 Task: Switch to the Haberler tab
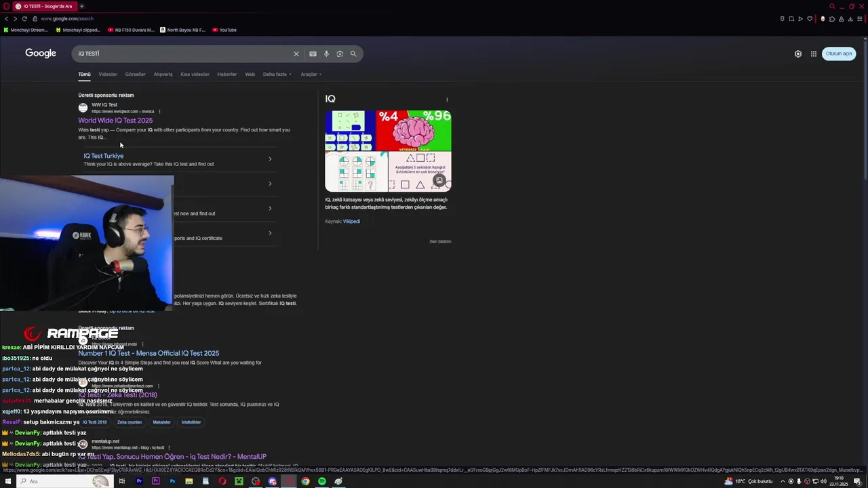click(x=226, y=74)
